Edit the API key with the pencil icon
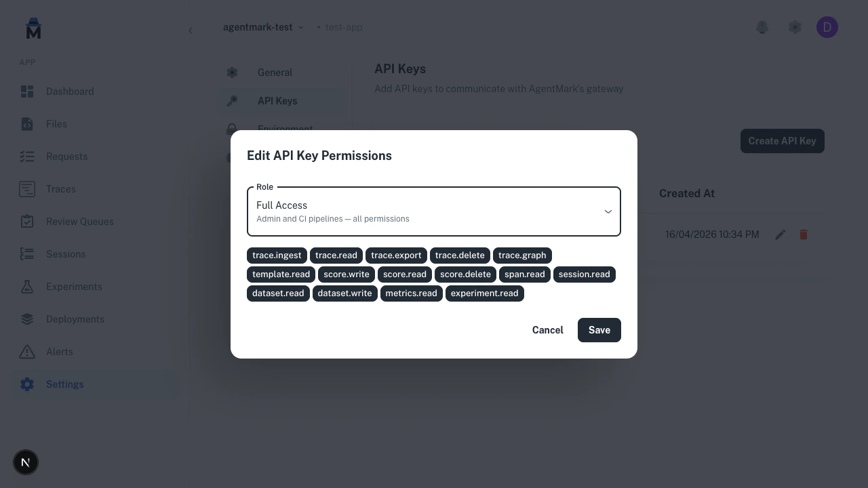This screenshot has height=488, width=868. tap(781, 235)
